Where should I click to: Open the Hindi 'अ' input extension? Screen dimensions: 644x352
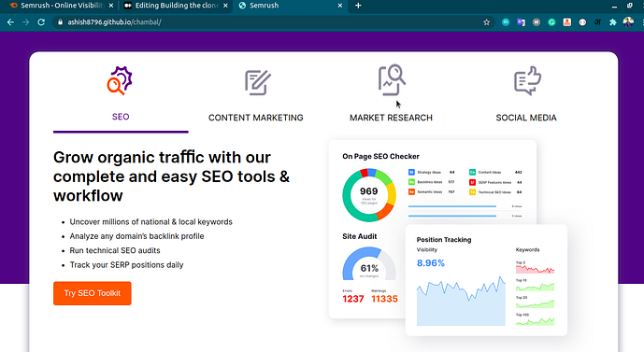pos(597,22)
